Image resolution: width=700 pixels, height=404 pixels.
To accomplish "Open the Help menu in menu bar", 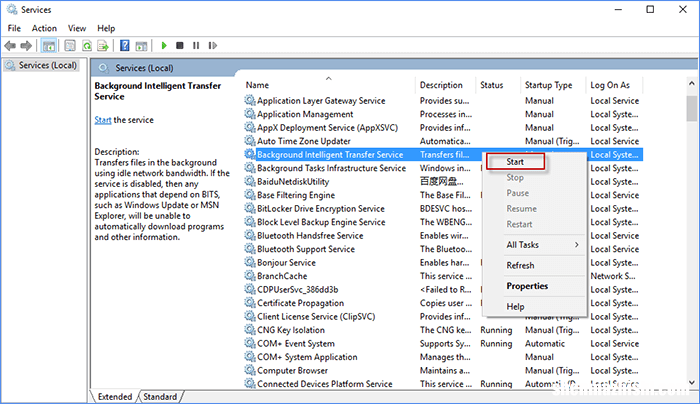I will point(106,28).
